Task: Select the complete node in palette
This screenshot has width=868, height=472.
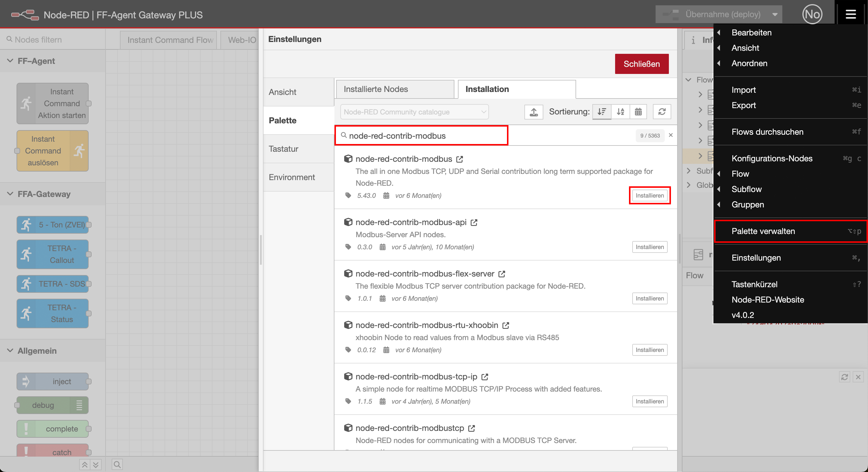Action: (x=53, y=429)
